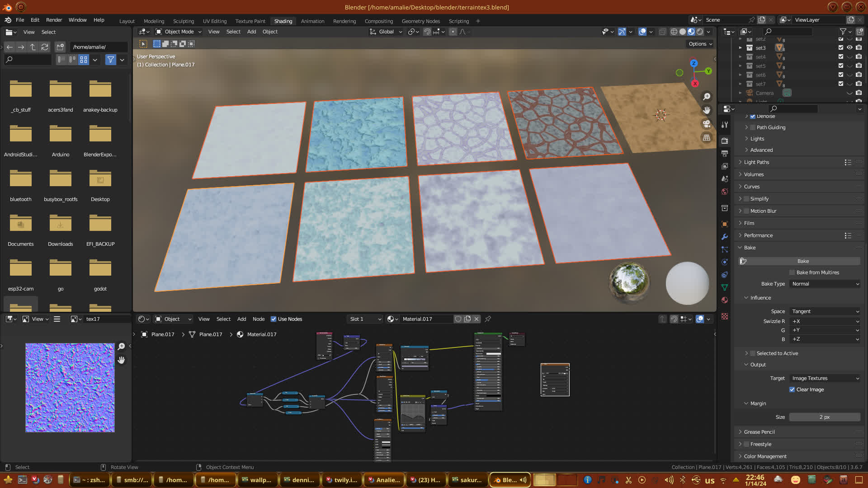The height and width of the screenshot is (488, 868).
Task: Open the Modifier properties wrench tab
Action: pos(725,237)
